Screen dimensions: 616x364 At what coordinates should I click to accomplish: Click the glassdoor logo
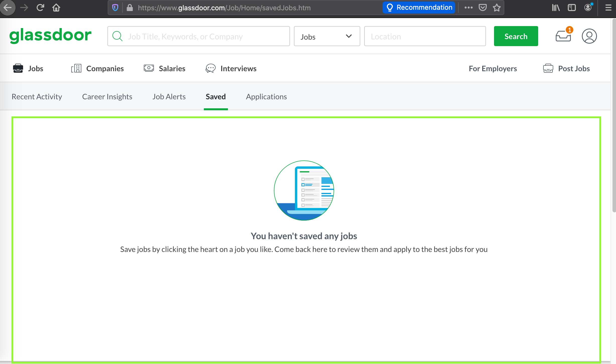50,35
